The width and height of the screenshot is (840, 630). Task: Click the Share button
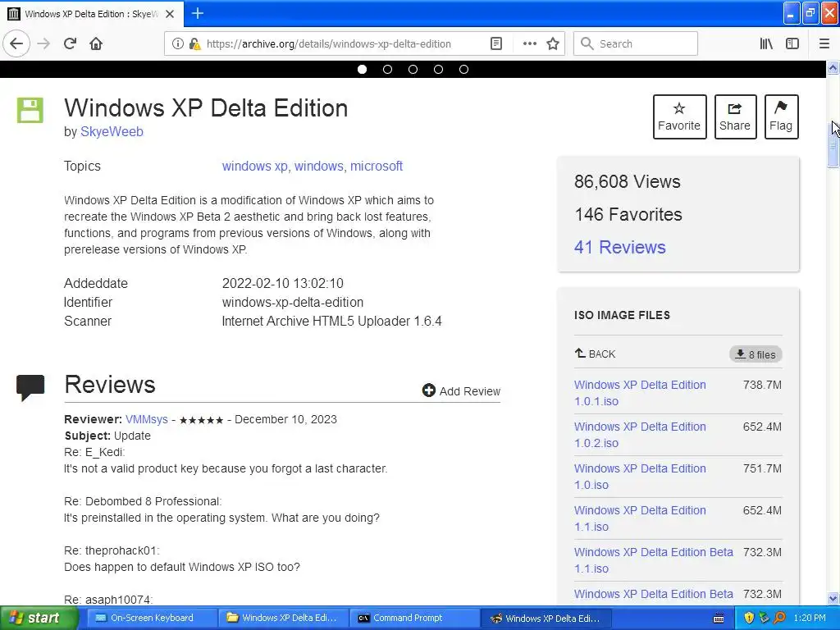[x=735, y=116]
